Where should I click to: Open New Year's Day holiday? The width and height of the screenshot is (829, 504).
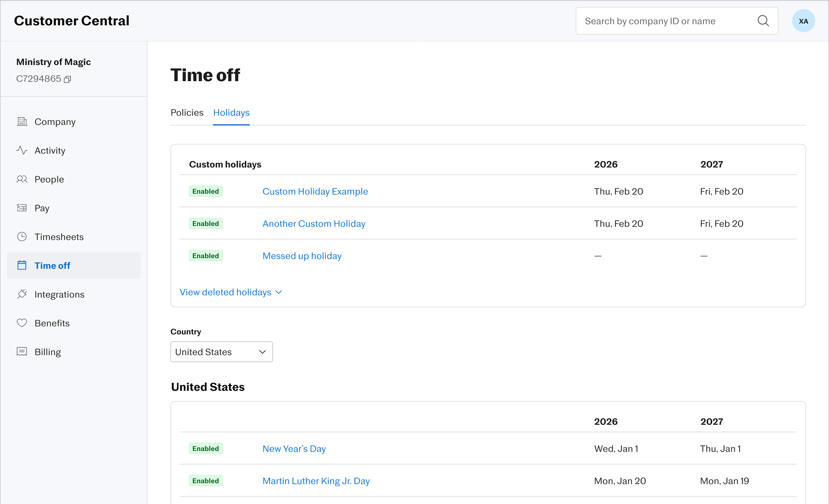point(294,449)
